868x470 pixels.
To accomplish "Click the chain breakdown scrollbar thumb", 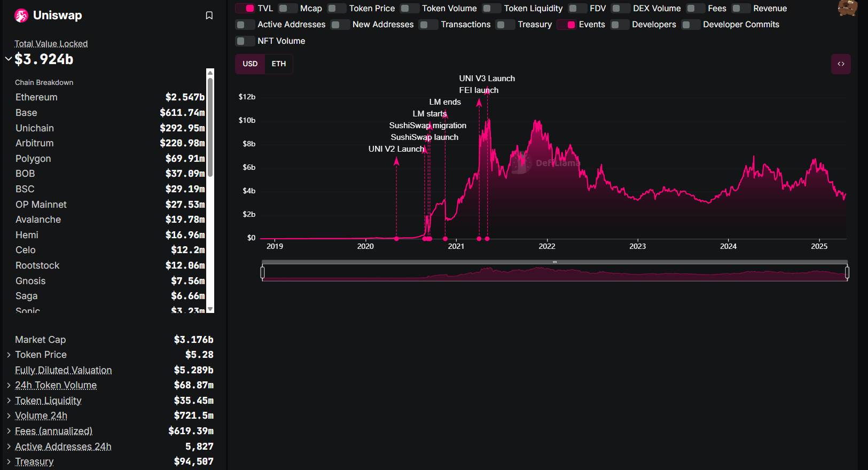I will click(x=210, y=127).
